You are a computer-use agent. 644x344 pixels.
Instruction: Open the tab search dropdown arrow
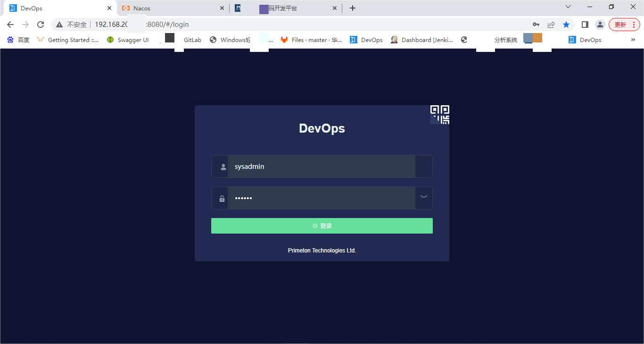tap(568, 7)
